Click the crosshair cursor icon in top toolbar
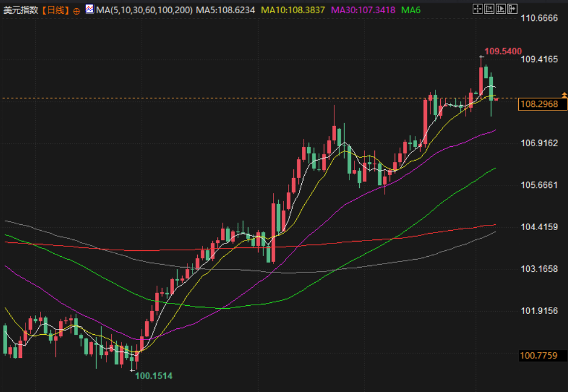The width and height of the screenshot is (568, 392). point(477,9)
